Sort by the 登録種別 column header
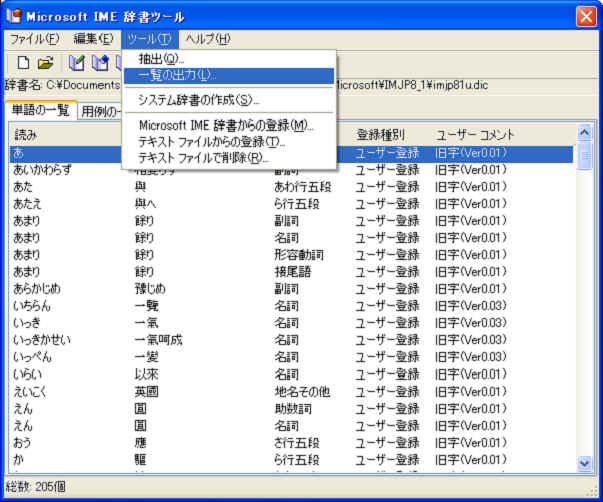The width and height of the screenshot is (603, 502). 381,134
